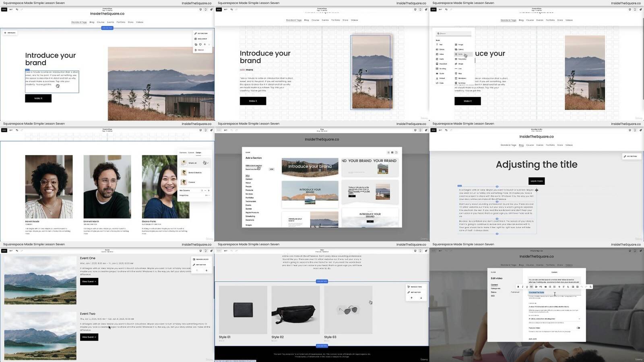The width and height of the screenshot is (644, 362).
Task: Click Style 02 product thumbnail
Action: [x=295, y=310]
